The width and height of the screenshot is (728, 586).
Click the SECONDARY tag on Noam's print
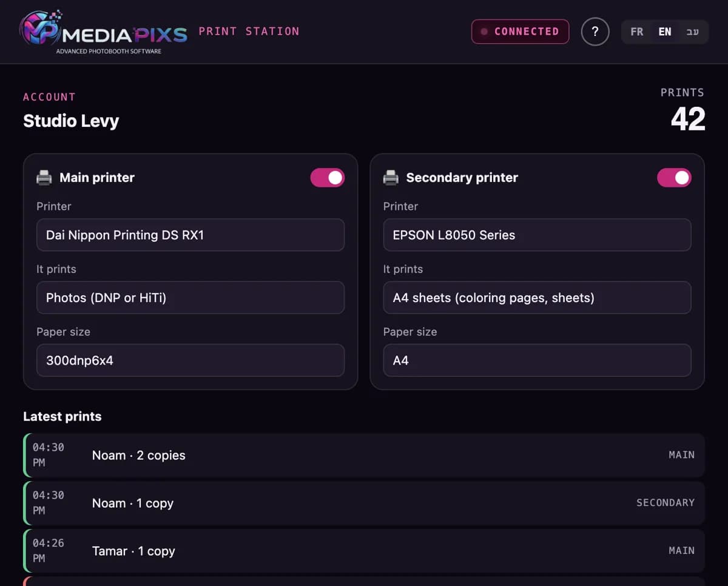tap(666, 503)
